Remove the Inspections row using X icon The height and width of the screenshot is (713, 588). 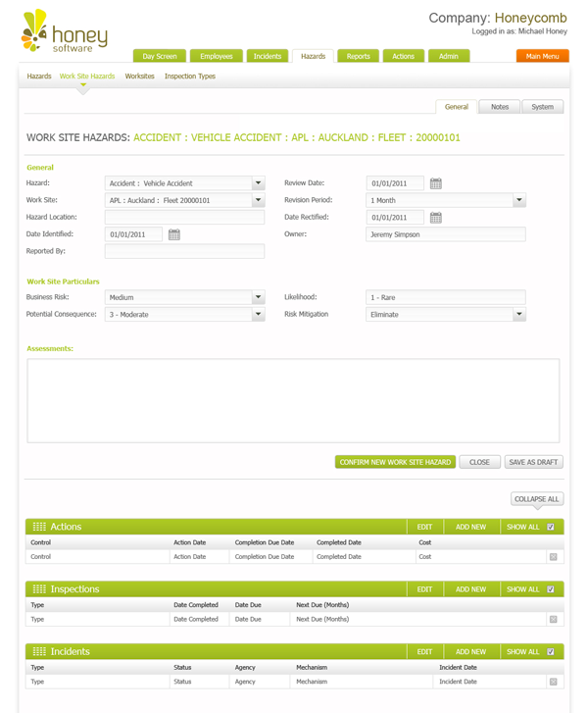point(553,620)
